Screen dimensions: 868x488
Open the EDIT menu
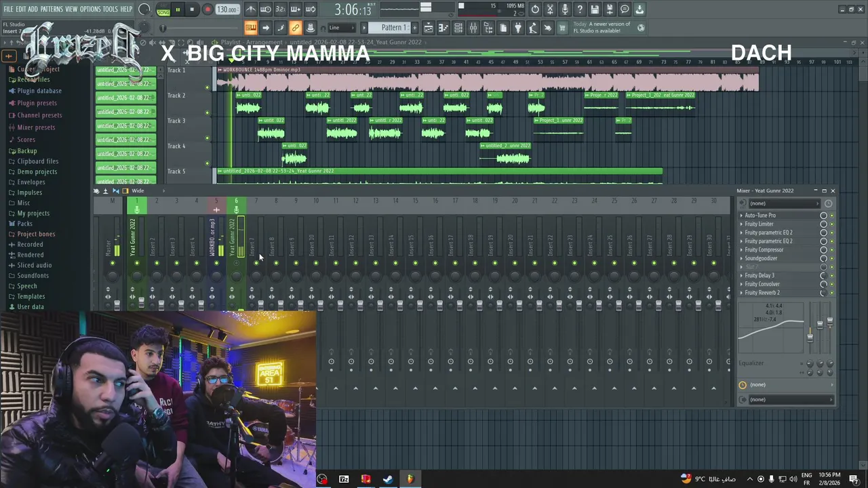[x=21, y=9]
